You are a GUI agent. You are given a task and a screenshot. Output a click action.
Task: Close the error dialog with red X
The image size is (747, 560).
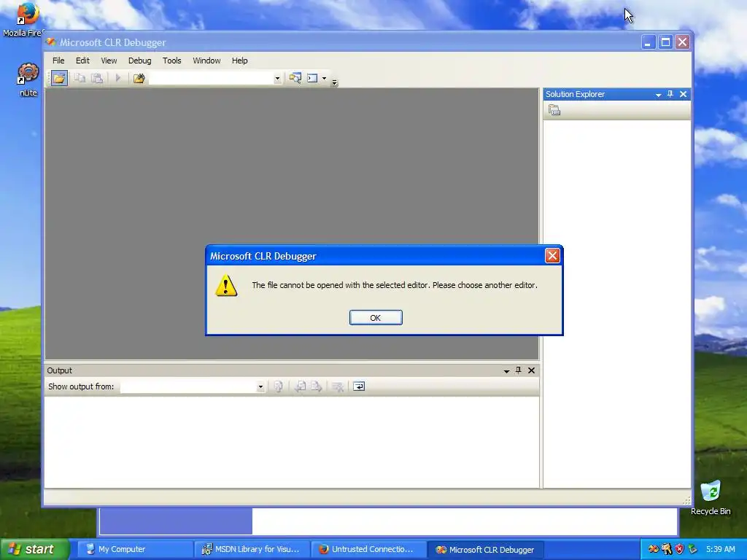pos(552,256)
